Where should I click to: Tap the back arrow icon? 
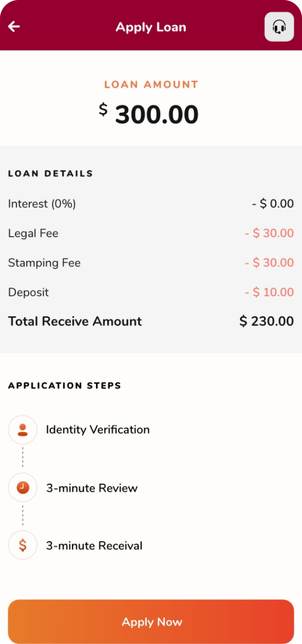coord(14,26)
